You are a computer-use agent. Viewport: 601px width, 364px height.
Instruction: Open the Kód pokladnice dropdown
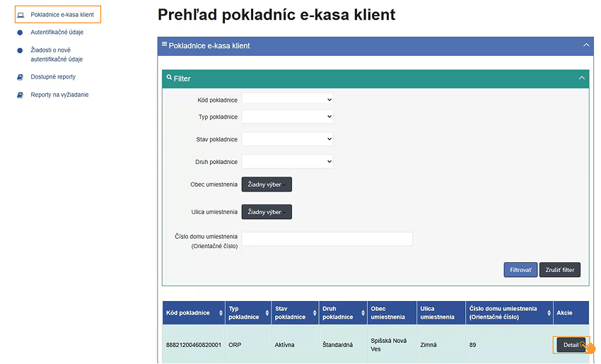[x=287, y=100]
